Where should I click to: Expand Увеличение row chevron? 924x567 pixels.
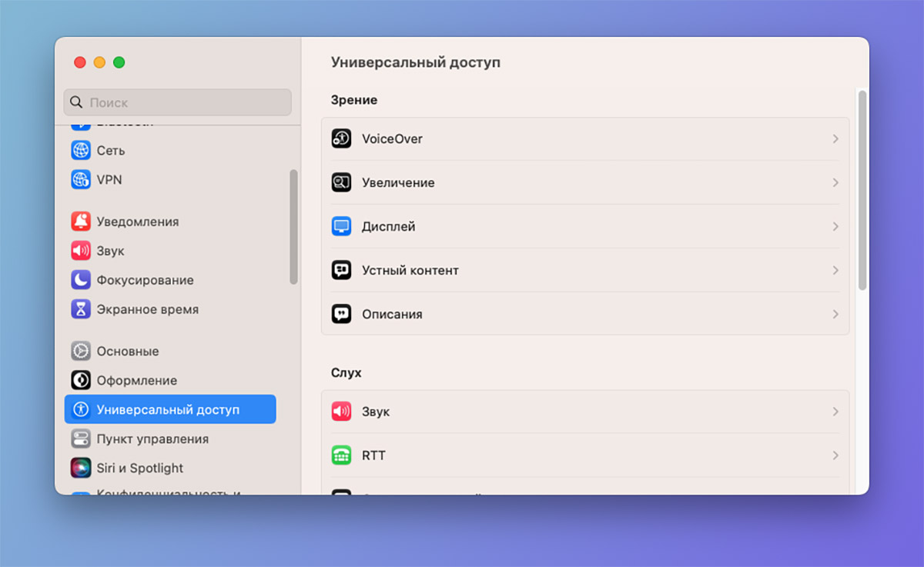pyautogui.click(x=835, y=182)
